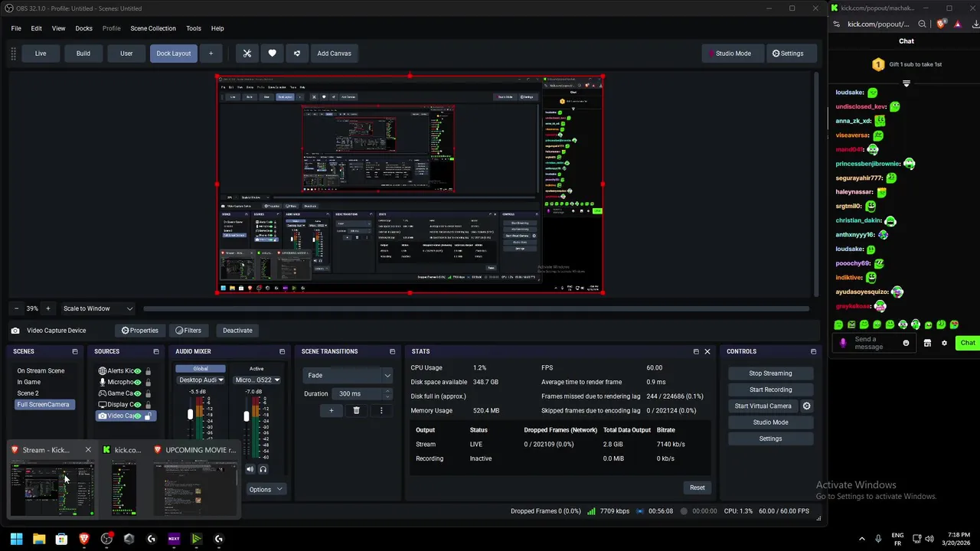
Task: Add a new transition with plus button
Action: point(332,411)
